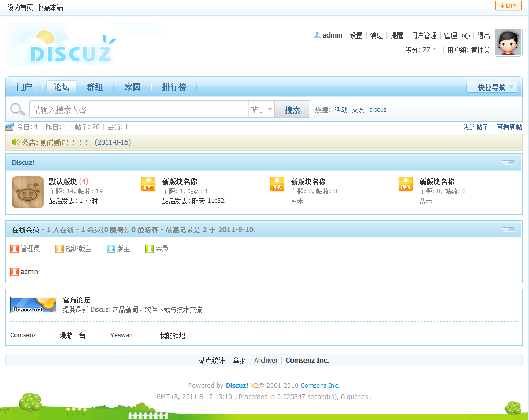
Task: Click the 举报 footer link
Action: point(240,361)
